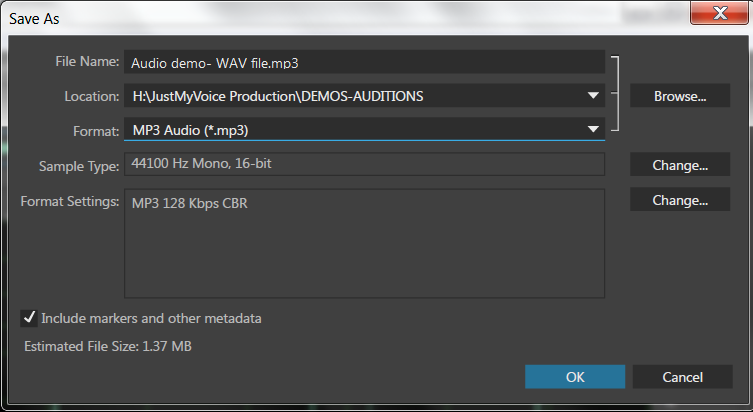Screen dimensions: 753x412
Task: Click the bracket icon linking the name fields
Action: [x=616, y=95]
